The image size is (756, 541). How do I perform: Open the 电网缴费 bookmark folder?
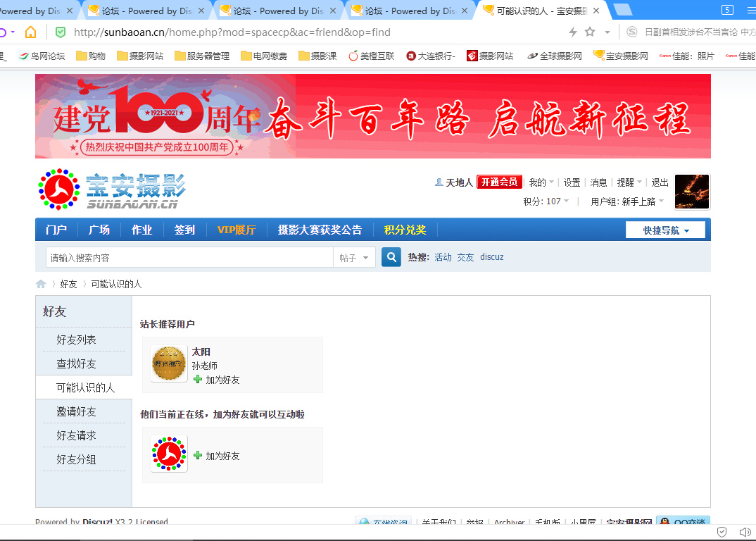[264, 56]
